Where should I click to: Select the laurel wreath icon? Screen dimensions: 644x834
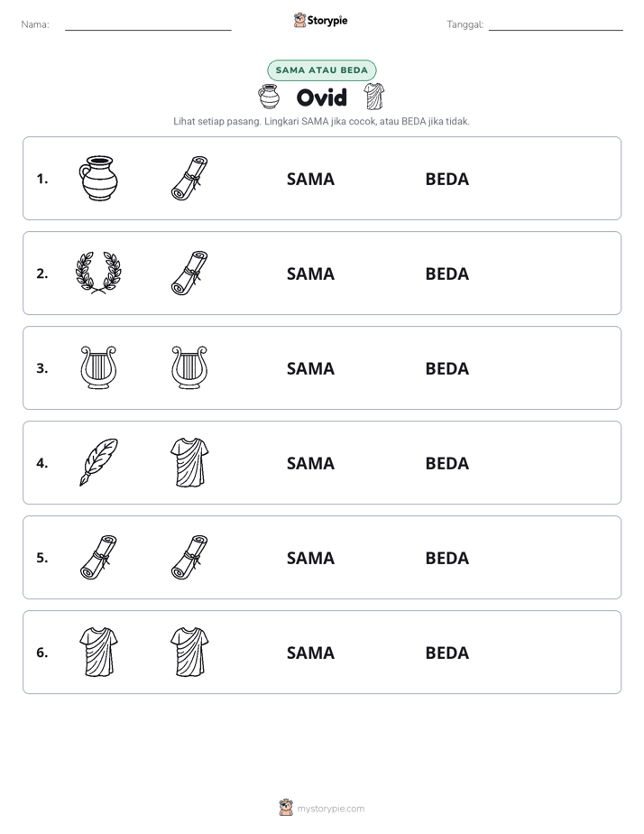coord(98,273)
